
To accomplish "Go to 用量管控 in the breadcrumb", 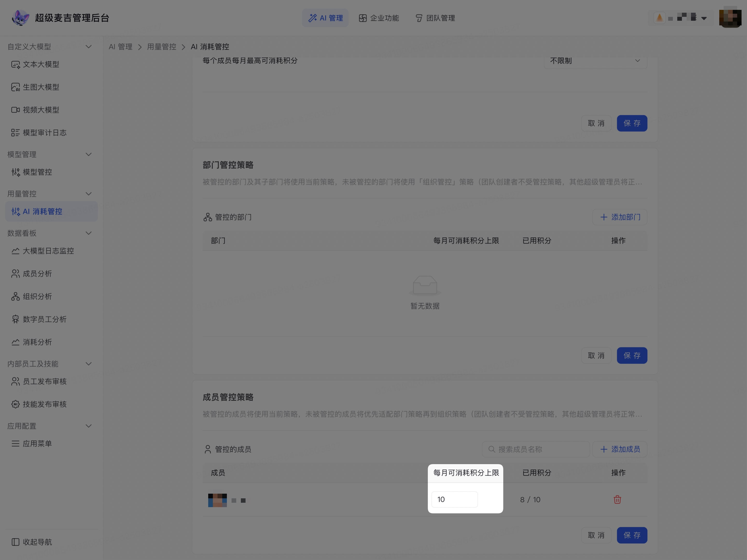I will pyautogui.click(x=162, y=47).
